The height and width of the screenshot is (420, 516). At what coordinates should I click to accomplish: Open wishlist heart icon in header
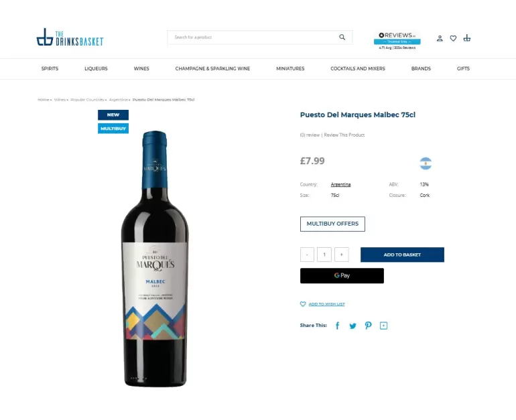click(x=453, y=38)
